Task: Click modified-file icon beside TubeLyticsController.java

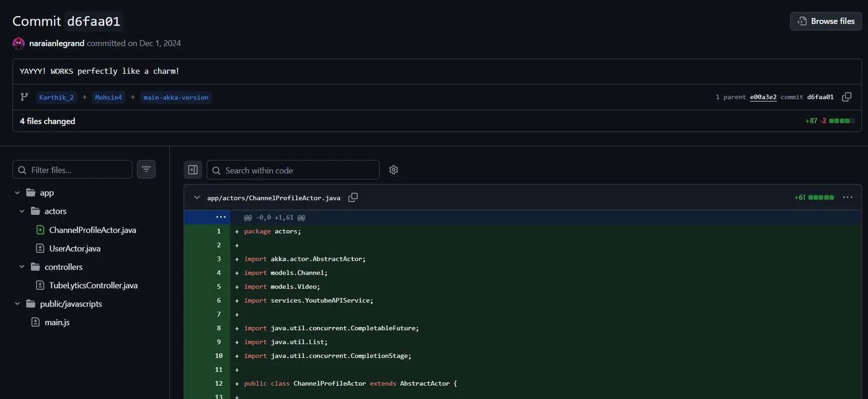Action: click(x=41, y=286)
